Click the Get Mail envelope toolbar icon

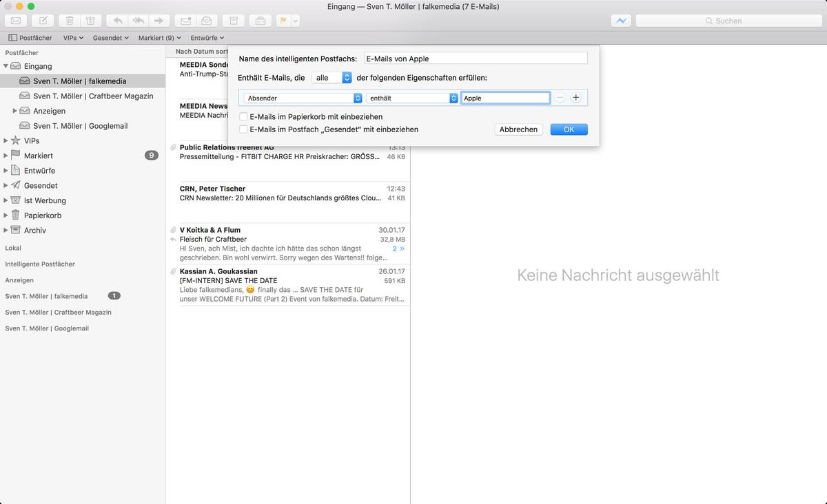click(16, 21)
